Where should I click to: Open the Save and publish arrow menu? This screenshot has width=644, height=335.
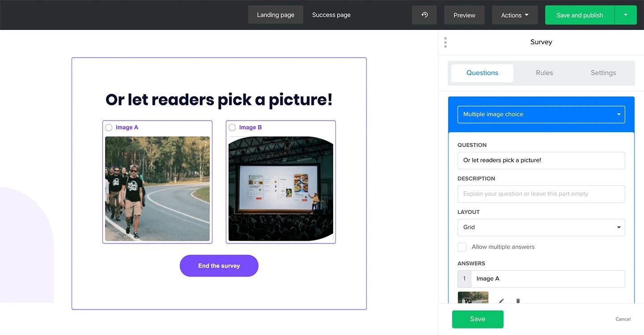(625, 15)
